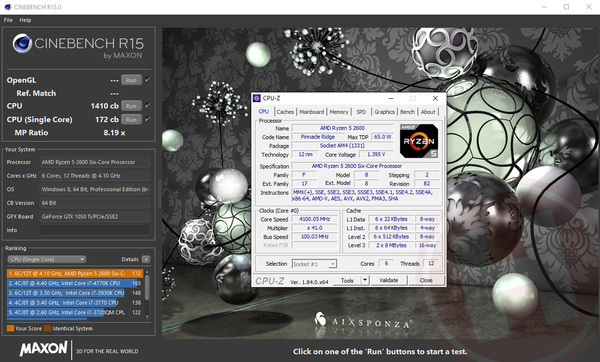Image resolution: width=600 pixels, height=362 pixels.
Task: Click the Close button in CPU-Z
Action: pyautogui.click(x=426, y=280)
